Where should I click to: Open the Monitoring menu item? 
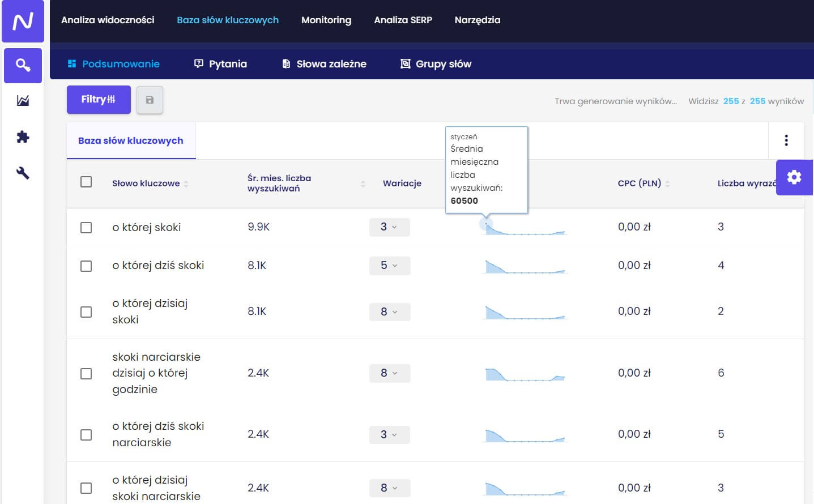pyautogui.click(x=326, y=20)
